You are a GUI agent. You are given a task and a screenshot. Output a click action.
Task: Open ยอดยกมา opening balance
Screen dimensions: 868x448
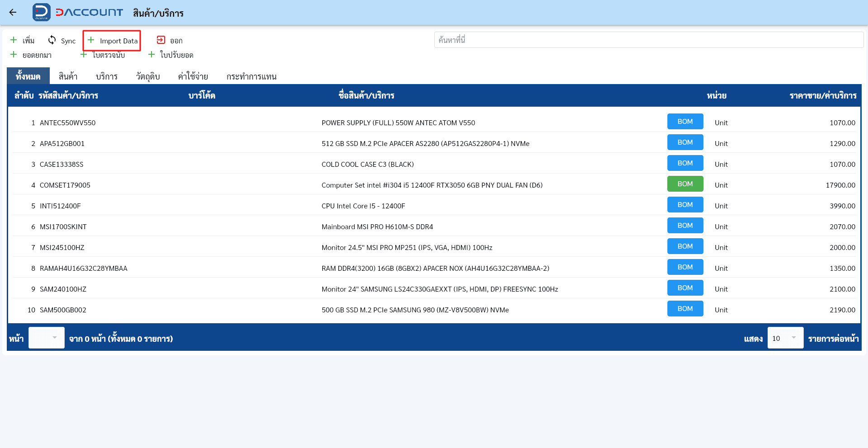pyautogui.click(x=31, y=55)
